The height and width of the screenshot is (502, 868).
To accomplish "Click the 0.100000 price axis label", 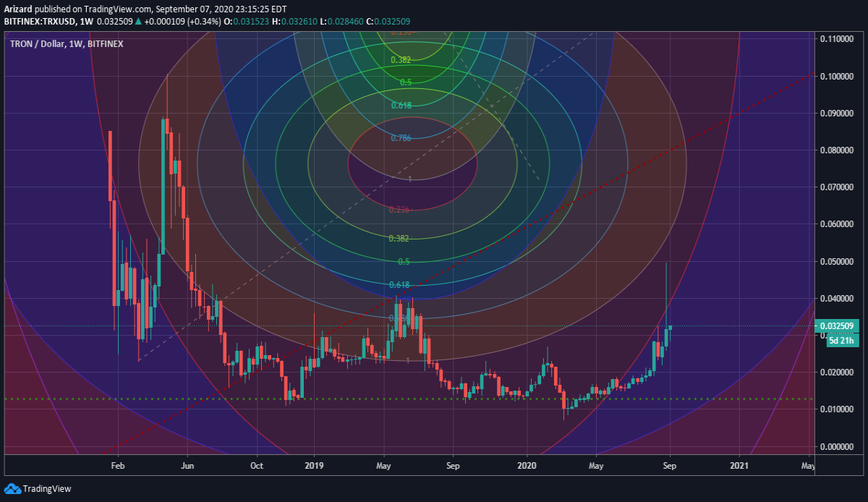I will (x=838, y=76).
